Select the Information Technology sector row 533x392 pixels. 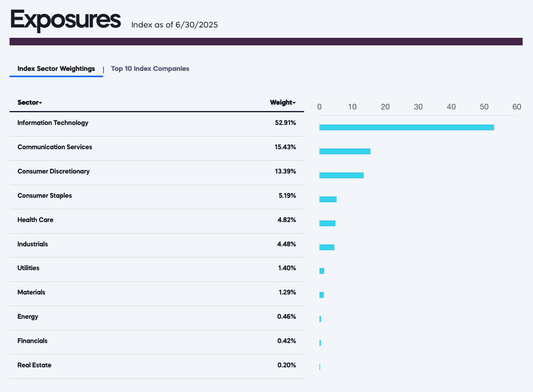(53, 123)
